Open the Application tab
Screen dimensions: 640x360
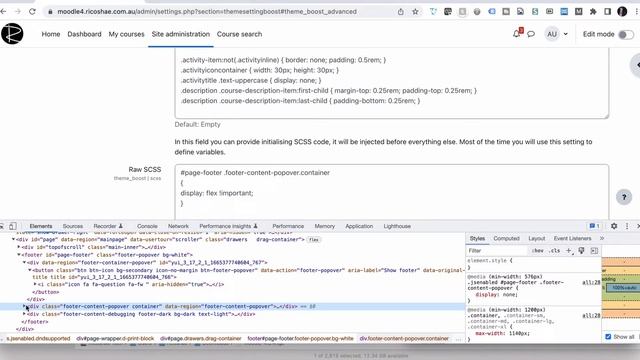click(359, 226)
